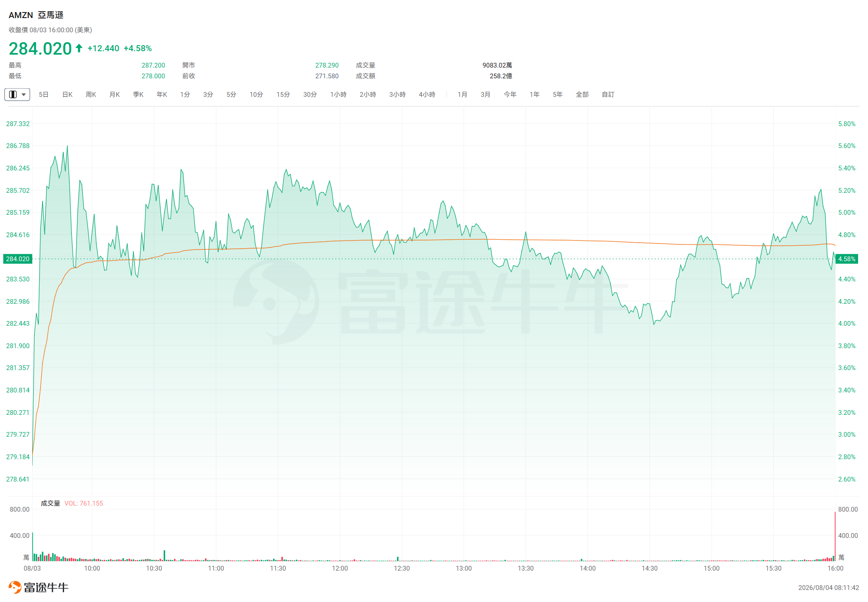Select the 1分 interval
Screen dimensions: 868x602
[185, 94]
